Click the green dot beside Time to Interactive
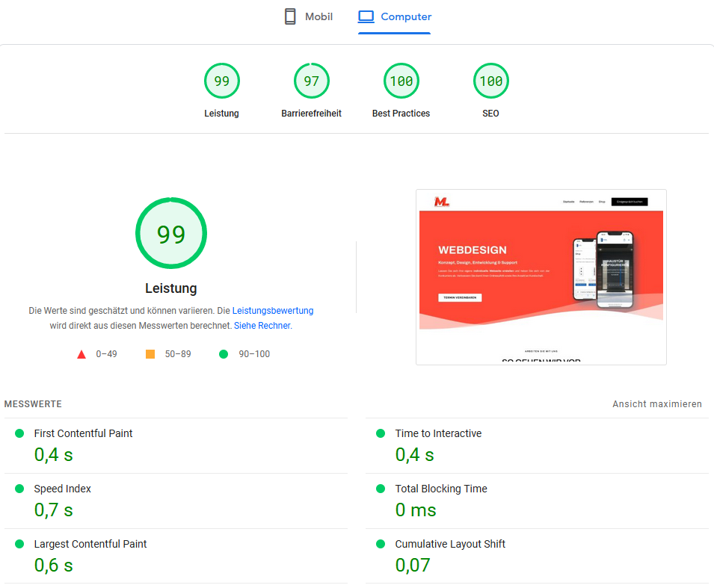This screenshot has width=714, height=588. tap(381, 433)
